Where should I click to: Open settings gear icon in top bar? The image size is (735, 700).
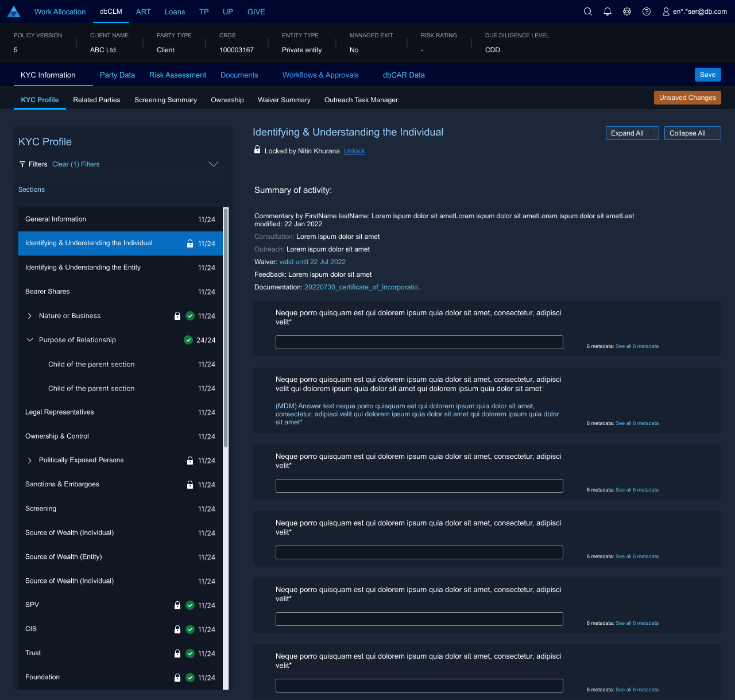point(626,11)
